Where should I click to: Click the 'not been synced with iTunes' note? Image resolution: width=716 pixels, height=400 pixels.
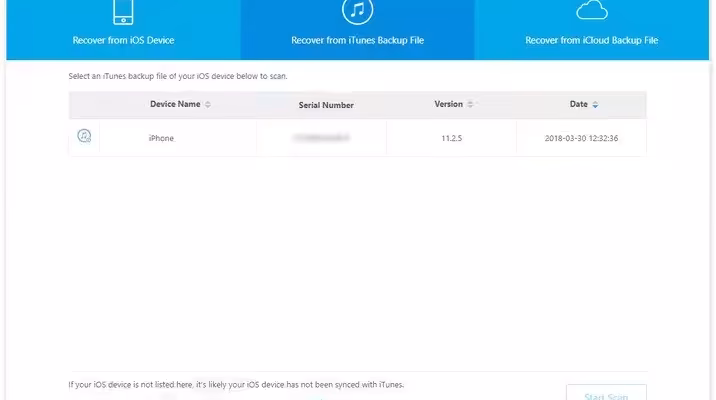point(236,384)
